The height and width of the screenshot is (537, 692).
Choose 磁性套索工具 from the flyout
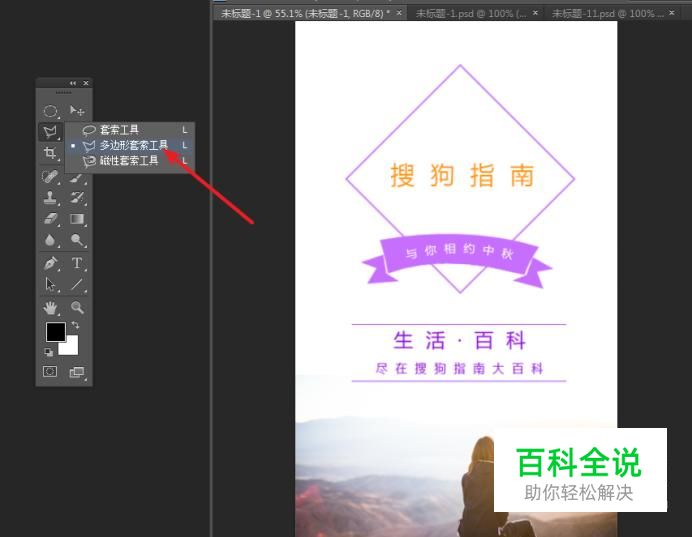(130, 161)
